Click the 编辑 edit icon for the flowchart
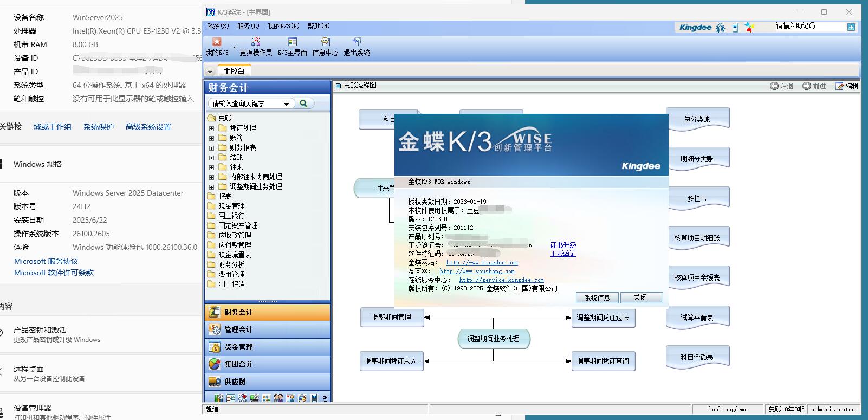 click(839, 86)
